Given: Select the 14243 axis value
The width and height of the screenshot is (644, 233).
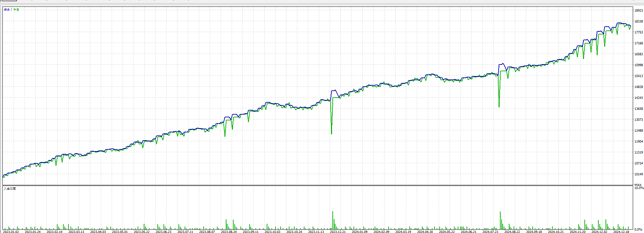Looking at the screenshot, I should (x=639, y=98).
